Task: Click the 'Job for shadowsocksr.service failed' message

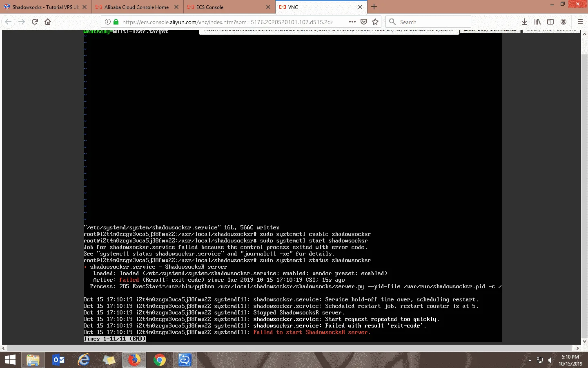Action: pos(225,247)
